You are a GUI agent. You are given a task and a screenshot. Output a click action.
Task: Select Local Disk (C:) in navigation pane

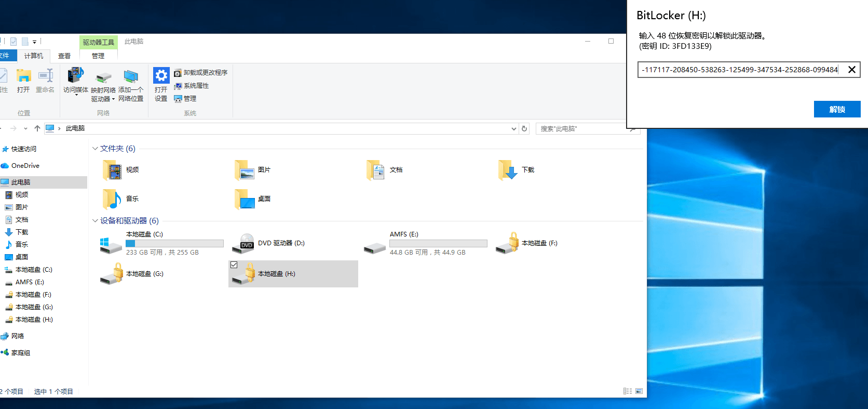34,270
